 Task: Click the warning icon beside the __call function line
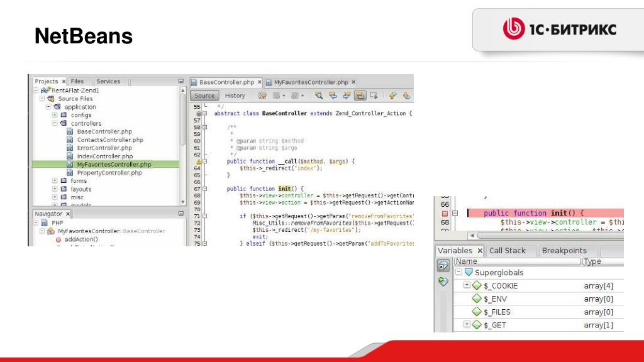pos(199,162)
